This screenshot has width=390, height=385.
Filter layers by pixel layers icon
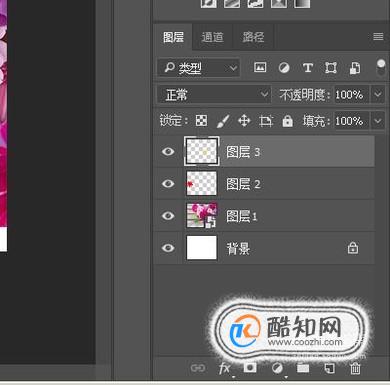pyautogui.click(x=260, y=67)
